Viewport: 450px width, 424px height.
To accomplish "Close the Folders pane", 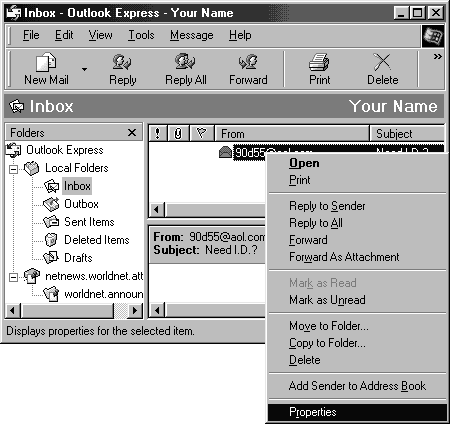I will pyautogui.click(x=132, y=133).
